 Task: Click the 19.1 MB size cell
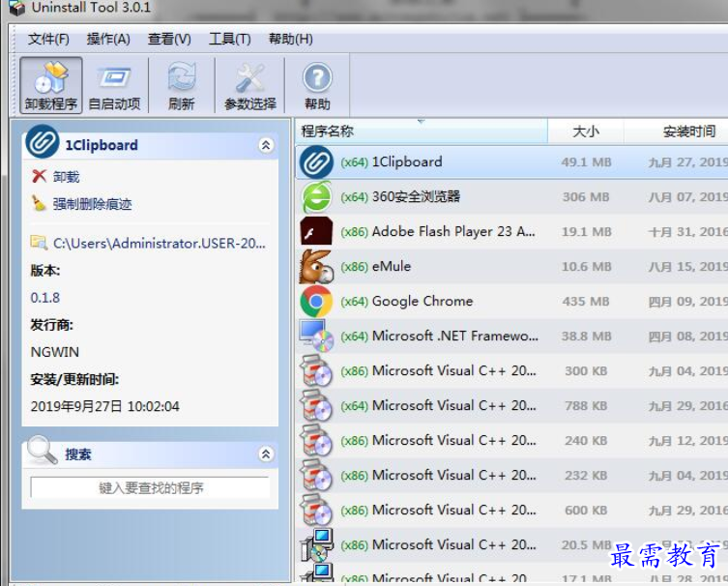coord(587,232)
